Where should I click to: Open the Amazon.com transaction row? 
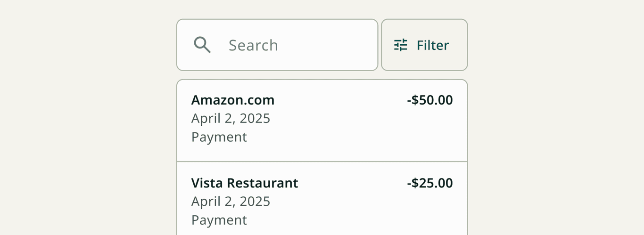coord(322,121)
